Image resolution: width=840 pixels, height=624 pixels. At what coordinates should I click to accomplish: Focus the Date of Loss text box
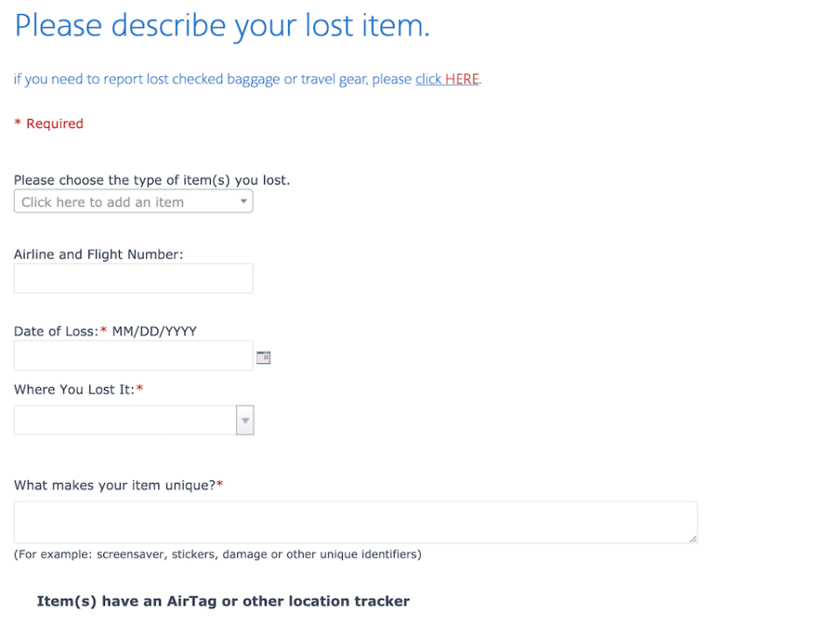coord(131,355)
